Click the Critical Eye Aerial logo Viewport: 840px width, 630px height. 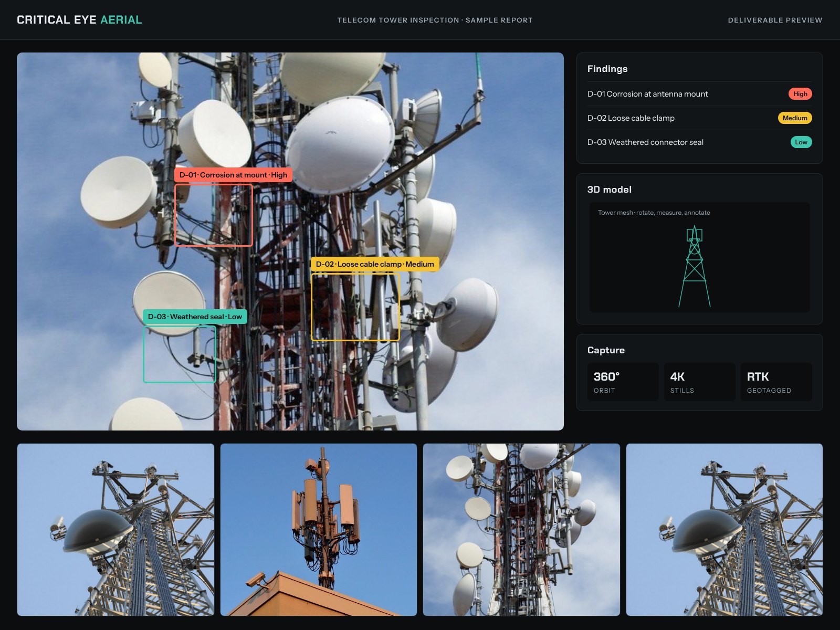point(79,20)
